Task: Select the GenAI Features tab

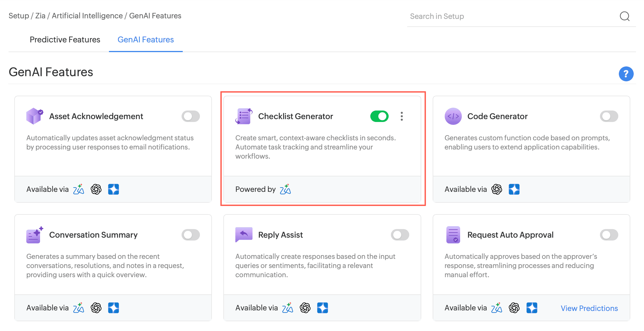Action: [x=146, y=40]
